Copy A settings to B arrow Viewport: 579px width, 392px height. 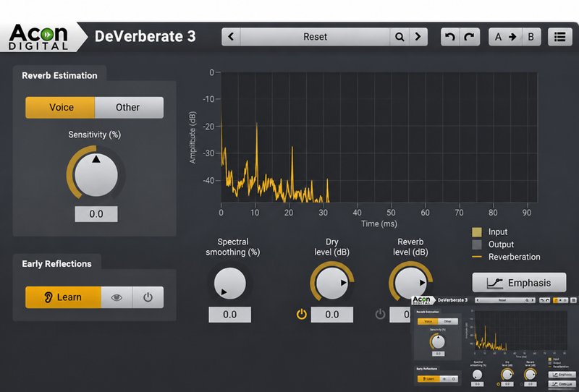click(512, 37)
